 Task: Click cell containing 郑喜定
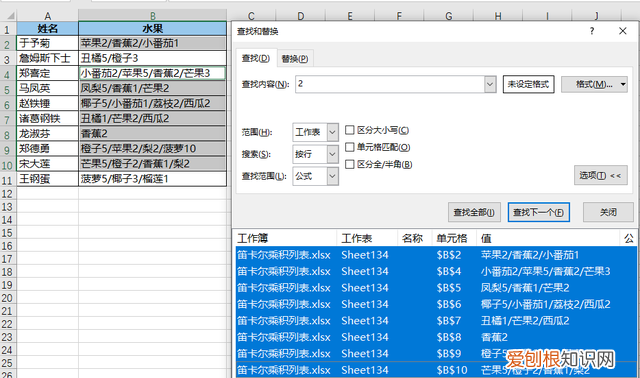(47, 73)
